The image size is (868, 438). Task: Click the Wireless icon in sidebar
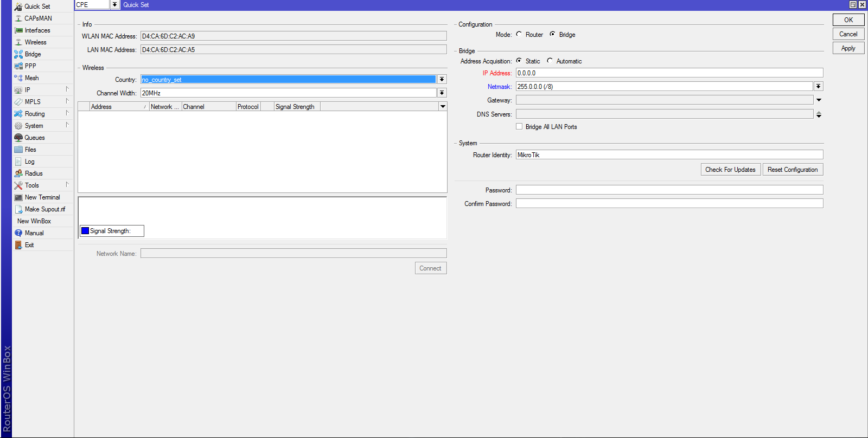point(18,42)
